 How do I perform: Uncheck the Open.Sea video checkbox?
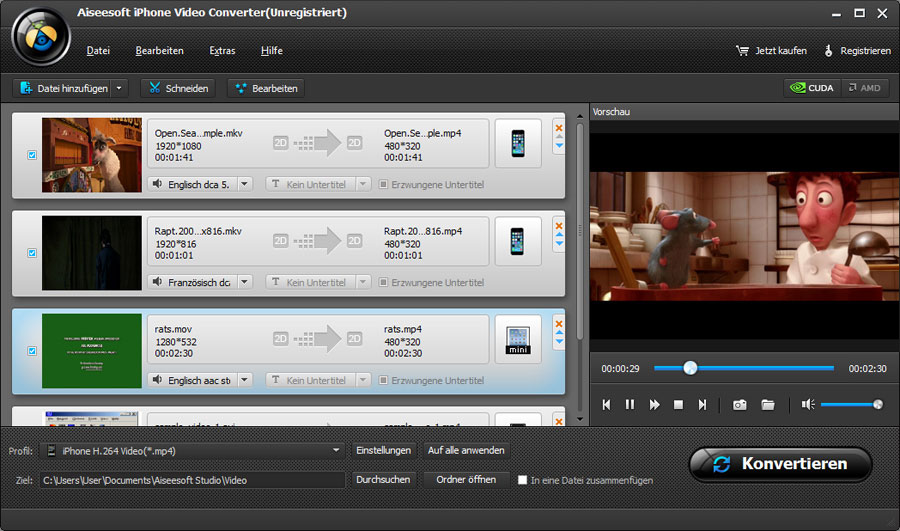pos(32,155)
